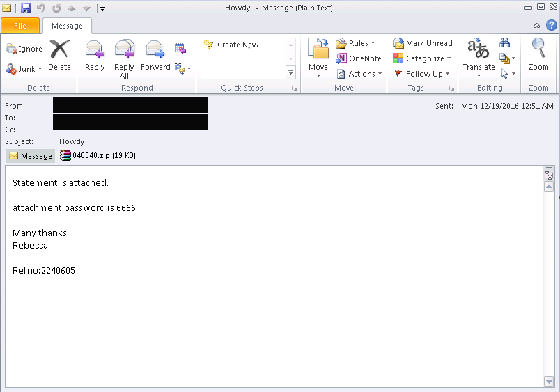Open Customize Quick Access Toolbar dropdown
Image resolution: width=560 pixels, height=392 pixels.
point(102,8)
